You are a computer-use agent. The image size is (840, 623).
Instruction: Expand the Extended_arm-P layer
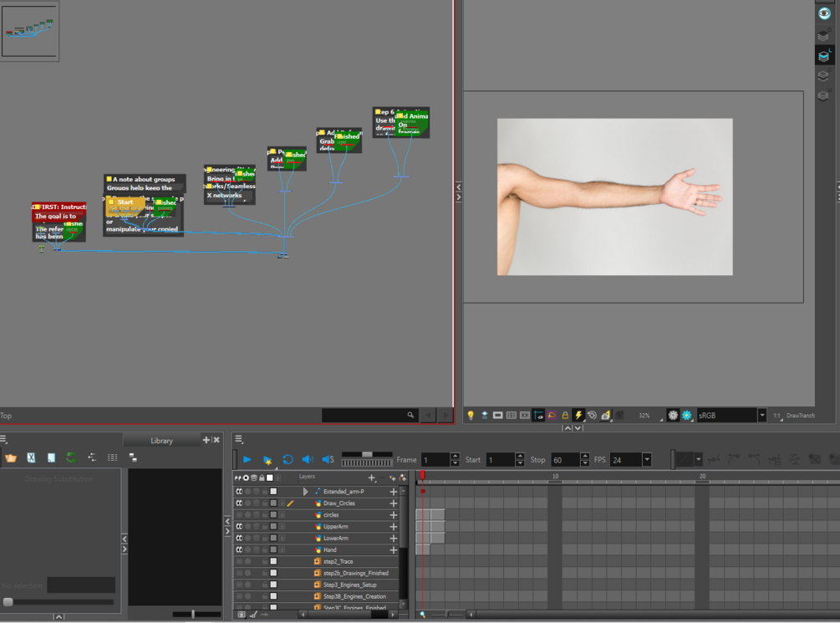coord(305,492)
